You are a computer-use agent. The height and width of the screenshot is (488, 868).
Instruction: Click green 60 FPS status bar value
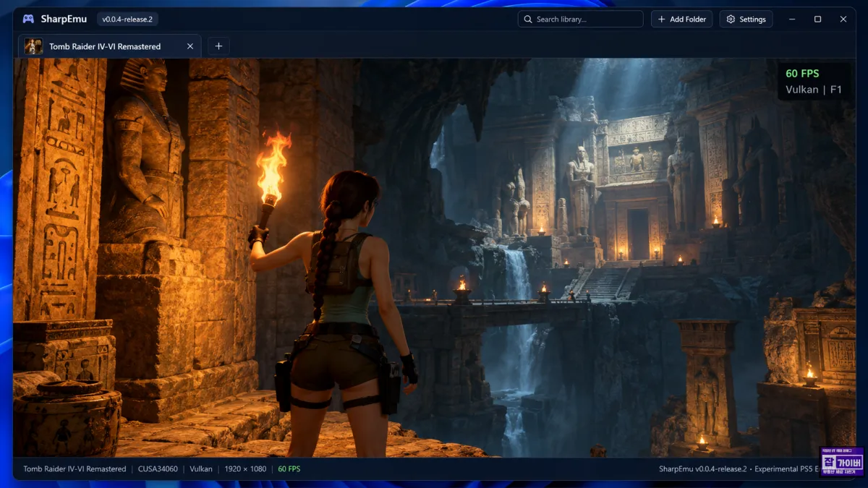click(289, 468)
